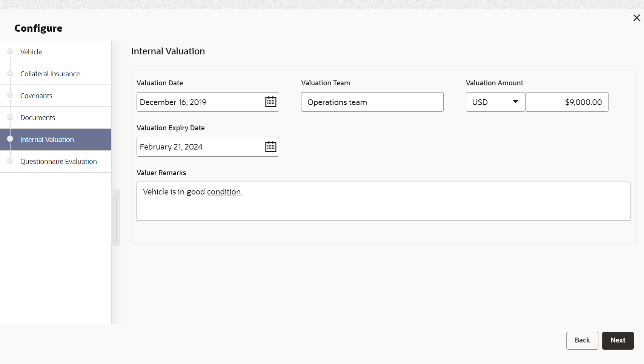
Task: Click the Next button
Action: pyautogui.click(x=618, y=340)
